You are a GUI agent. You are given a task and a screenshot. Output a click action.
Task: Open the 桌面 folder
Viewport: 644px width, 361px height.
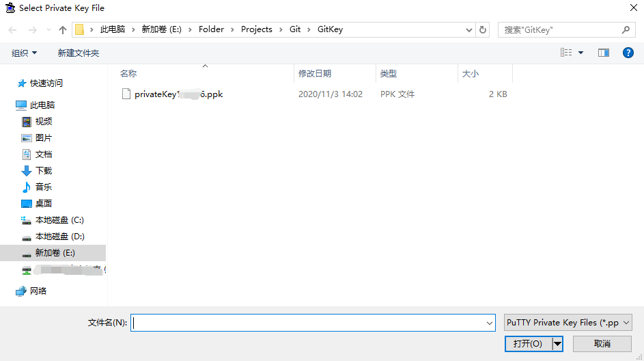pyautogui.click(x=44, y=203)
